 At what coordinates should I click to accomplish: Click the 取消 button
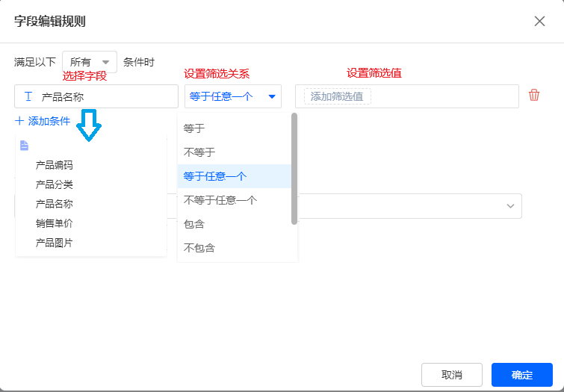click(451, 375)
